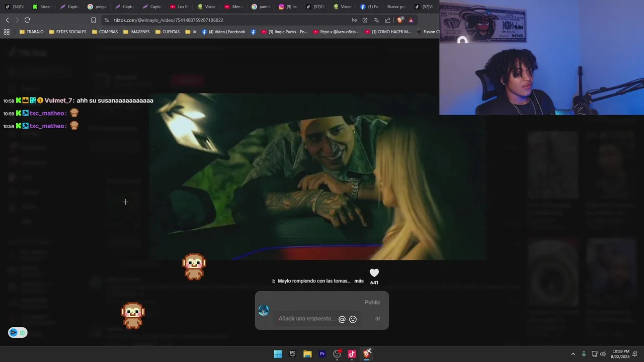
Task: Click the first txc_matheo chat username
Action: pos(47,113)
